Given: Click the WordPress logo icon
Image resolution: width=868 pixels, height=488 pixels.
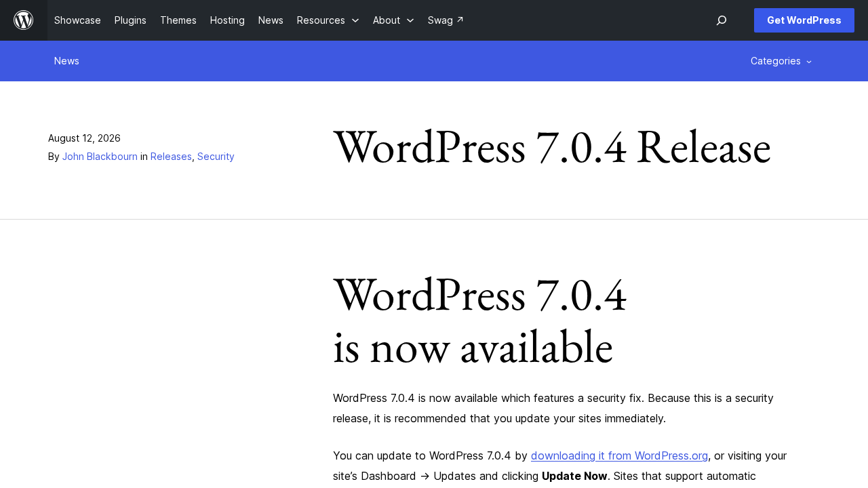Looking at the screenshot, I should [x=24, y=20].
